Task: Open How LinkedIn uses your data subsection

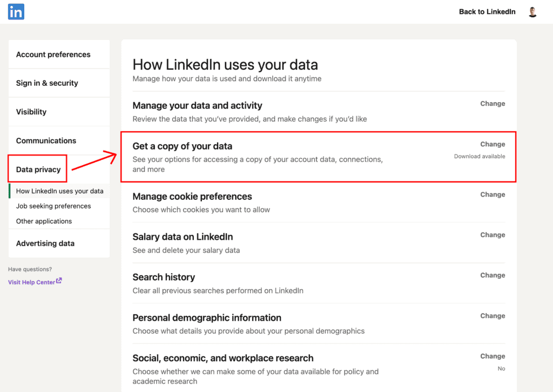Action: pos(59,191)
